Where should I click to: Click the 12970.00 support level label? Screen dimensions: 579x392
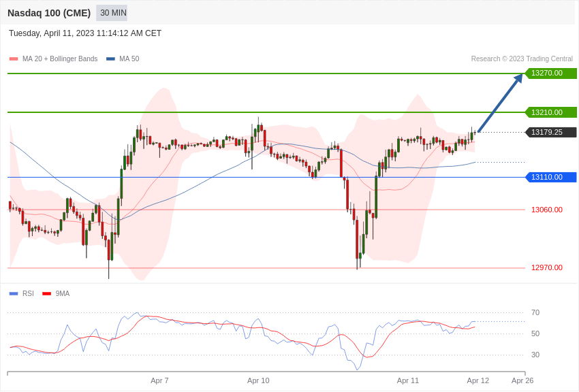tap(547, 267)
